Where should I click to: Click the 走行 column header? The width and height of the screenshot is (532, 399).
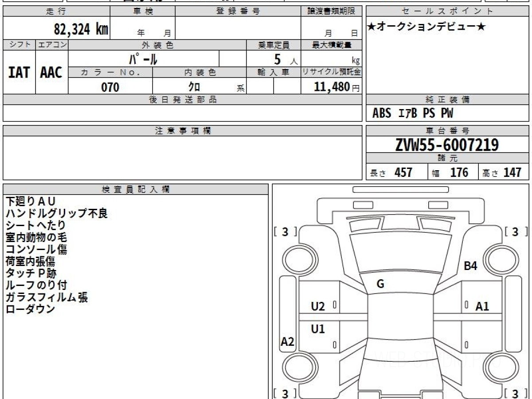pyautogui.click(x=56, y=12)
